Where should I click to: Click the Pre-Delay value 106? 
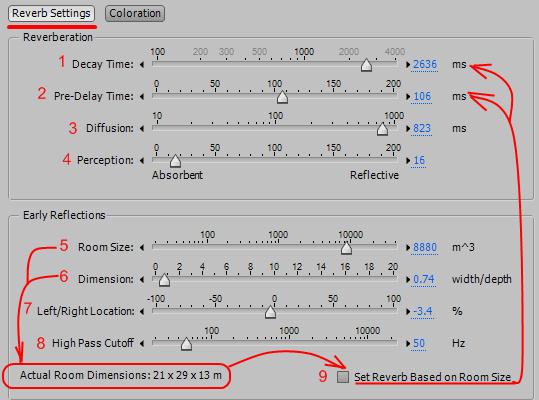[x=422, y=96]
